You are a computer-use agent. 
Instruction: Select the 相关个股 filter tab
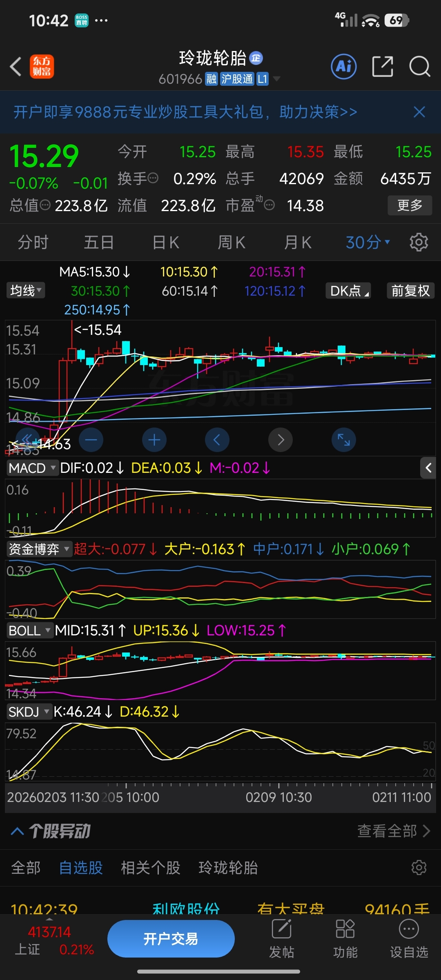click(x=151, y=868)
